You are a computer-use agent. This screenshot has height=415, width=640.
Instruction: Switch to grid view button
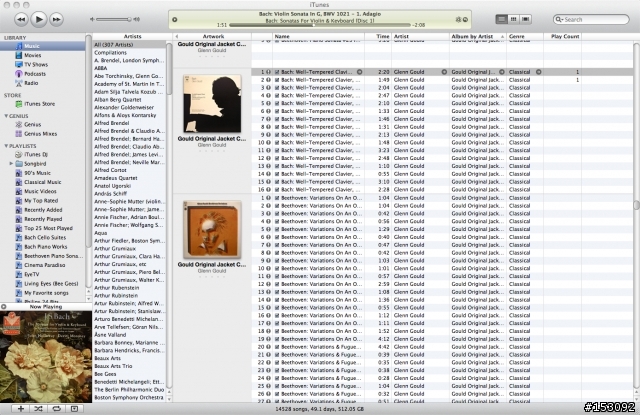(513, 19)
